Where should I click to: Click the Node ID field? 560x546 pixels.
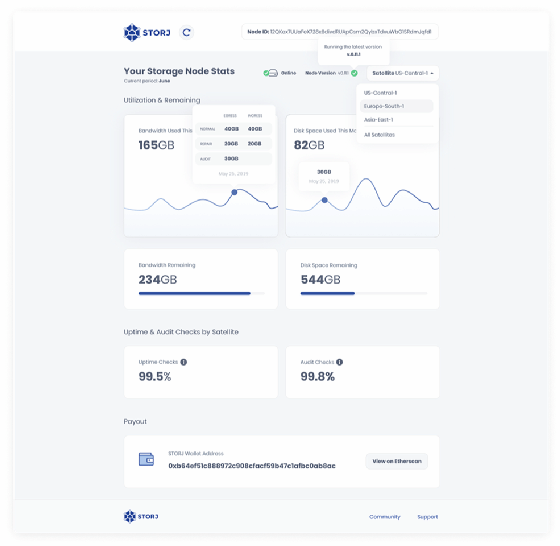point(340,32)
